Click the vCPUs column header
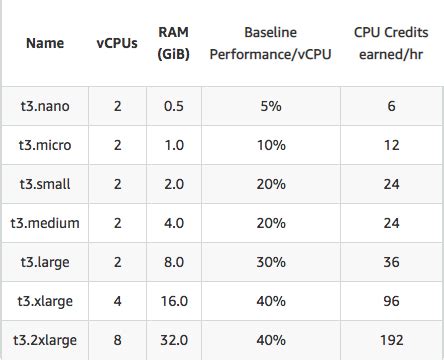 [117, 43]
